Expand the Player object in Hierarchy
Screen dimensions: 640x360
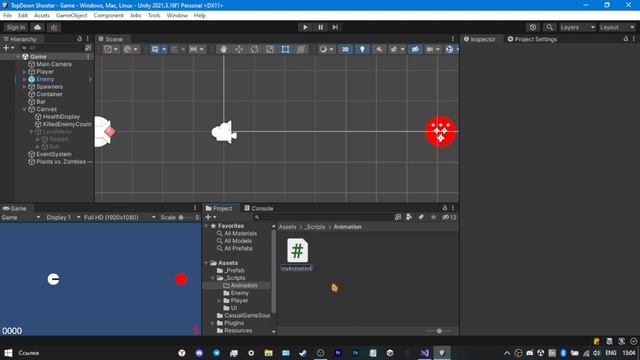click(x=24, y=72)
